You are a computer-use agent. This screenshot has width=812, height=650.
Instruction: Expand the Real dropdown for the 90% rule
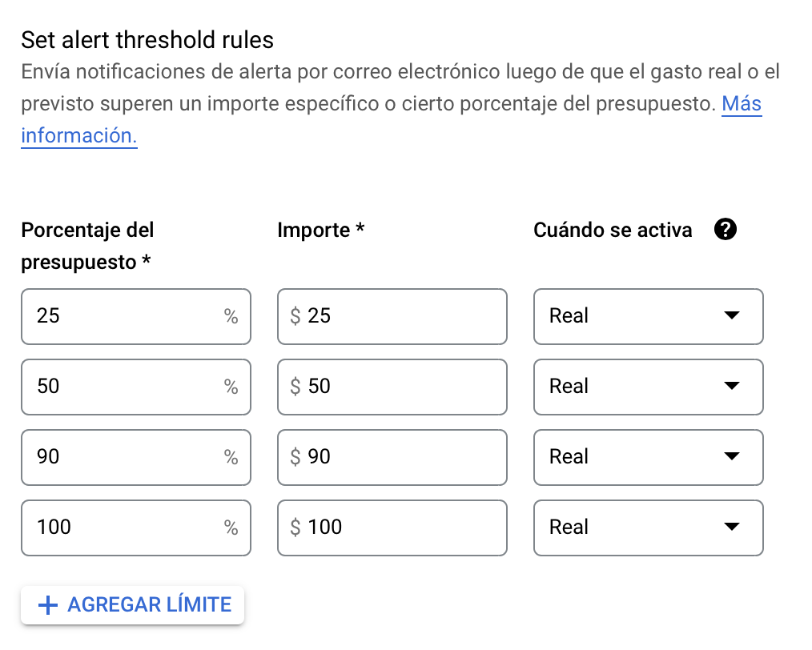pos(649,457)
